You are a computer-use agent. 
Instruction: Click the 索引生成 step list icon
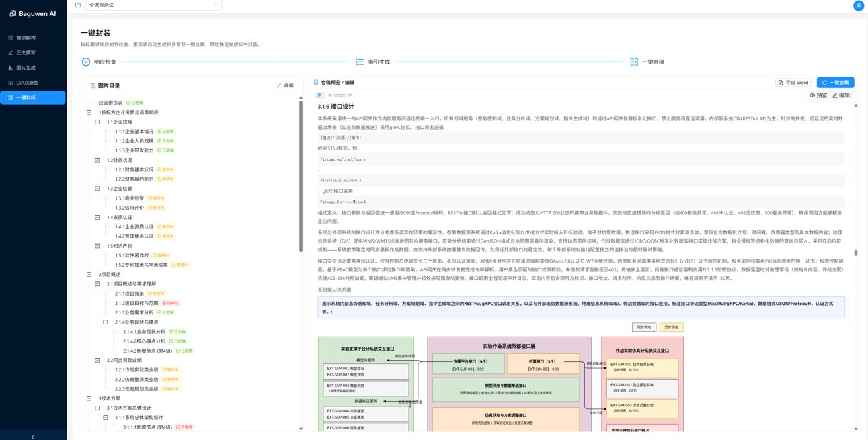pyautogui.click(x=360, y=62)
